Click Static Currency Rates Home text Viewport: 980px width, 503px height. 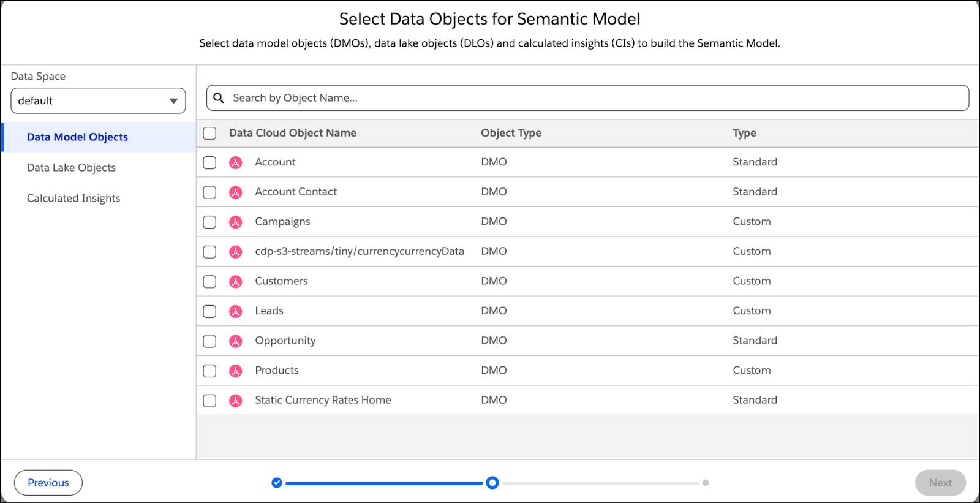pyautogui.click(x=323, y=400)
